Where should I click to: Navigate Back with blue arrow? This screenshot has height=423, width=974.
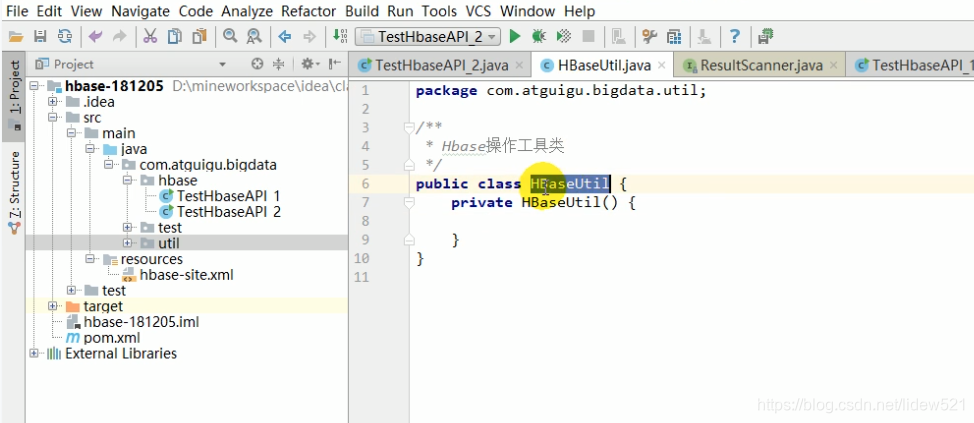tap(284, 37)
